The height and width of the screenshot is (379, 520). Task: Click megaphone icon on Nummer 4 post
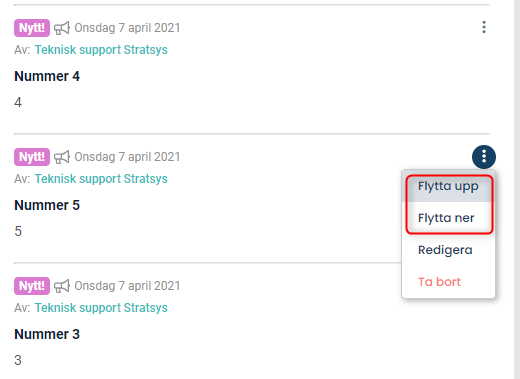point(62,28)
